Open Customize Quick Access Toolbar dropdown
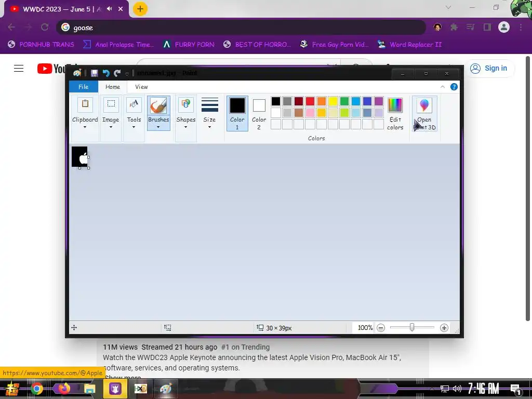The width and height of the screenshot is (532, 399). click(x=127, y=73)
